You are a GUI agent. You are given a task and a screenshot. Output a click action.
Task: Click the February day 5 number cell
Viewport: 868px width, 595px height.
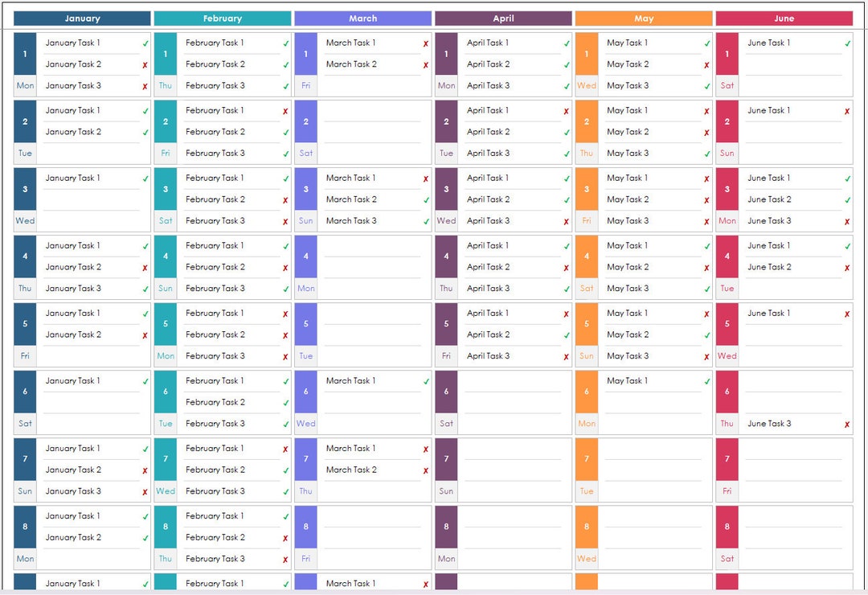(166, 323)
